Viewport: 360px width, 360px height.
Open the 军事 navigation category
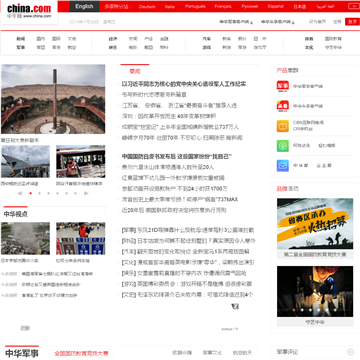21,48
